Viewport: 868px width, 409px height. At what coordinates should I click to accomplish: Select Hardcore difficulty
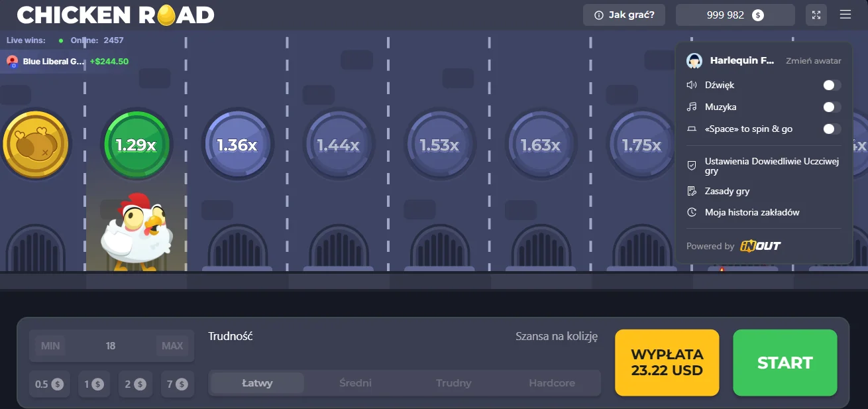pos(552,382)
